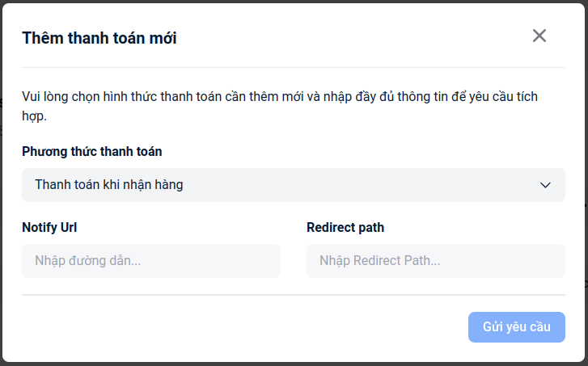Click the Nhập Redirect Path... placeholder text
This screenshot has height=366, width=588.
pyautogui.click(x=379, y=261)
